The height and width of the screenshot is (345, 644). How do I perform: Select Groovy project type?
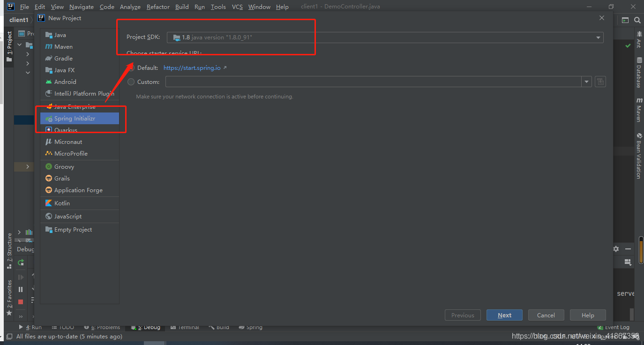[80, 167]
